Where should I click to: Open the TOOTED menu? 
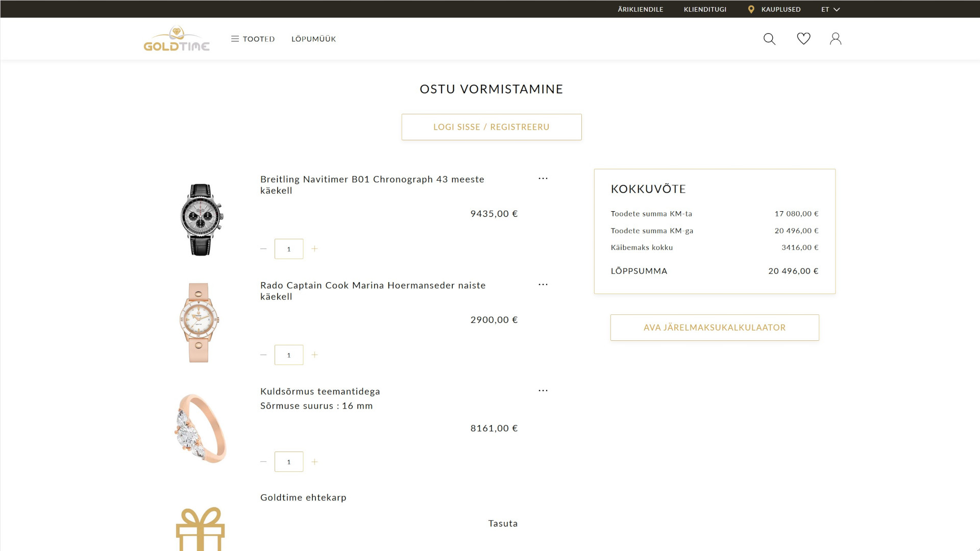[258, 38]
